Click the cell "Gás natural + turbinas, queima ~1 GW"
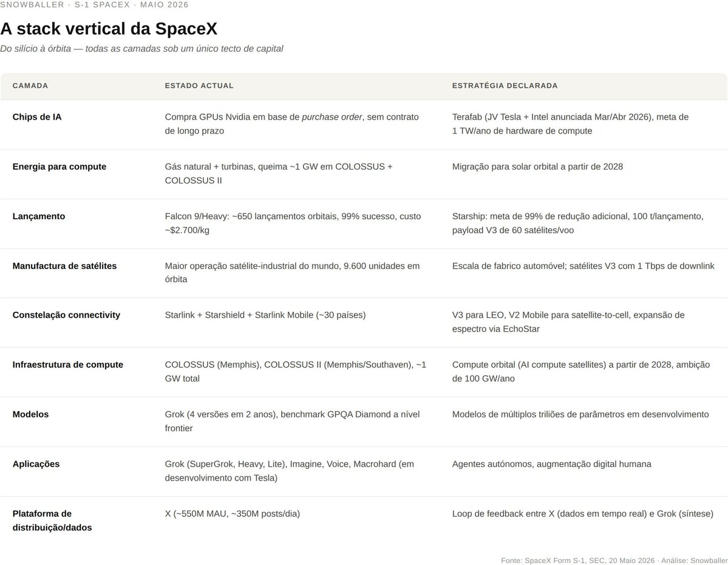 (x=279, y=174)
